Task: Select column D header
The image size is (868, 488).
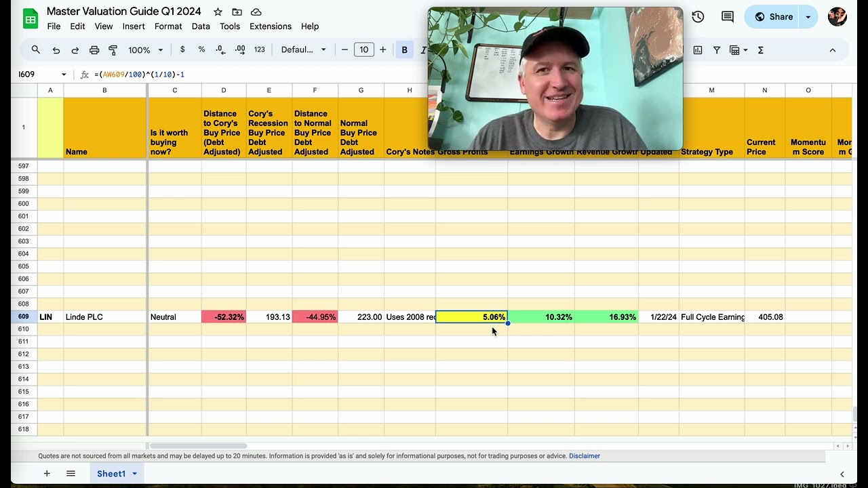Action: coord(224,90)
